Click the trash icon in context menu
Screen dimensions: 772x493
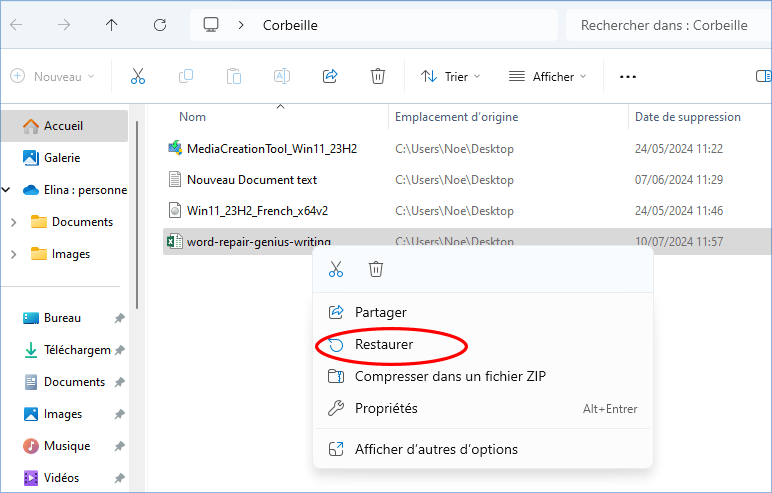[x=376, y=269]
